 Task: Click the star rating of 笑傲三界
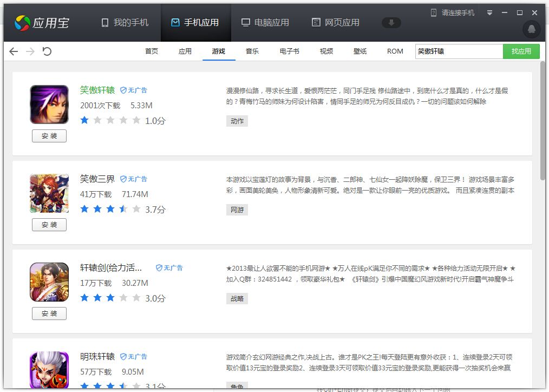coord(110,210)
